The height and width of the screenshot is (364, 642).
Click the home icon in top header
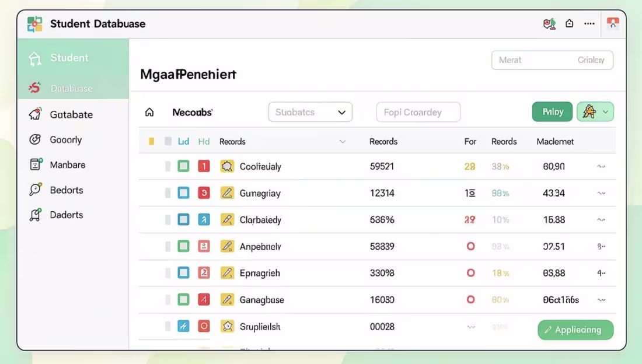point(569,23)
